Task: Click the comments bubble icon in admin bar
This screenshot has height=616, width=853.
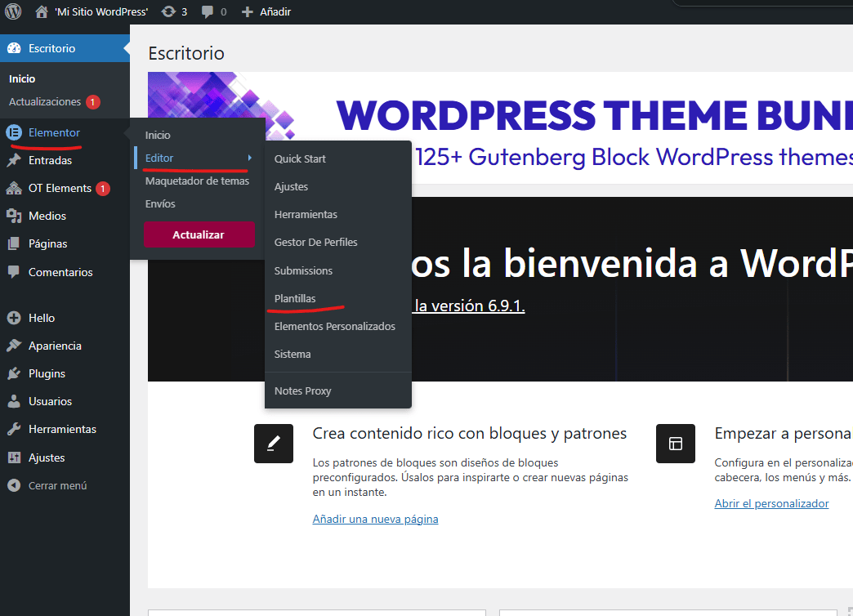Action: point(208,11)
